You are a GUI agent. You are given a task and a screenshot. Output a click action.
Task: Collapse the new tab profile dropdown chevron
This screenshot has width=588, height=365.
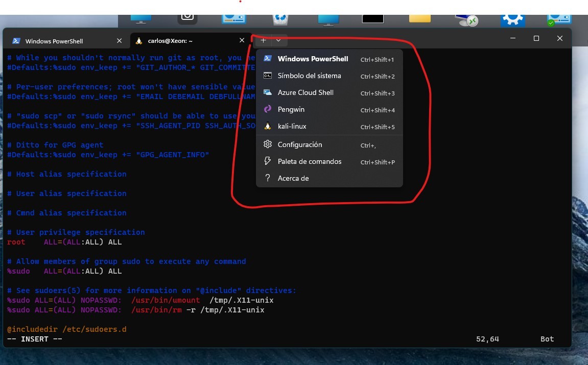[x=278, y=40]
